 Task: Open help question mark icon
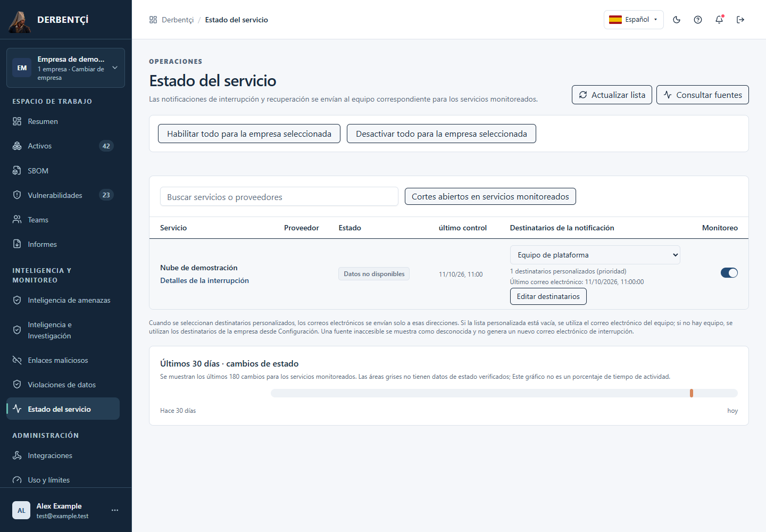(698, 20)
